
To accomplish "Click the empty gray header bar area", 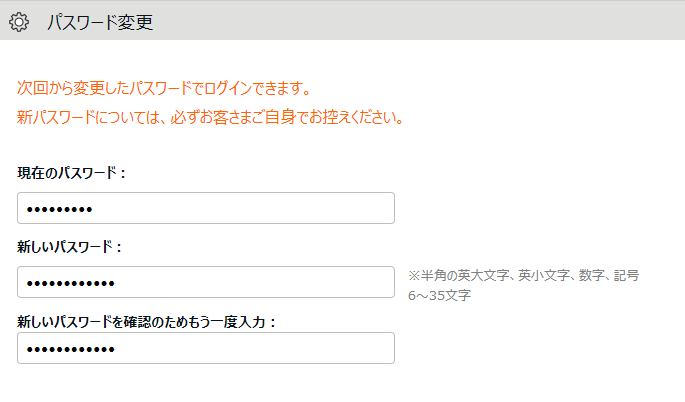I will [420, 21].
